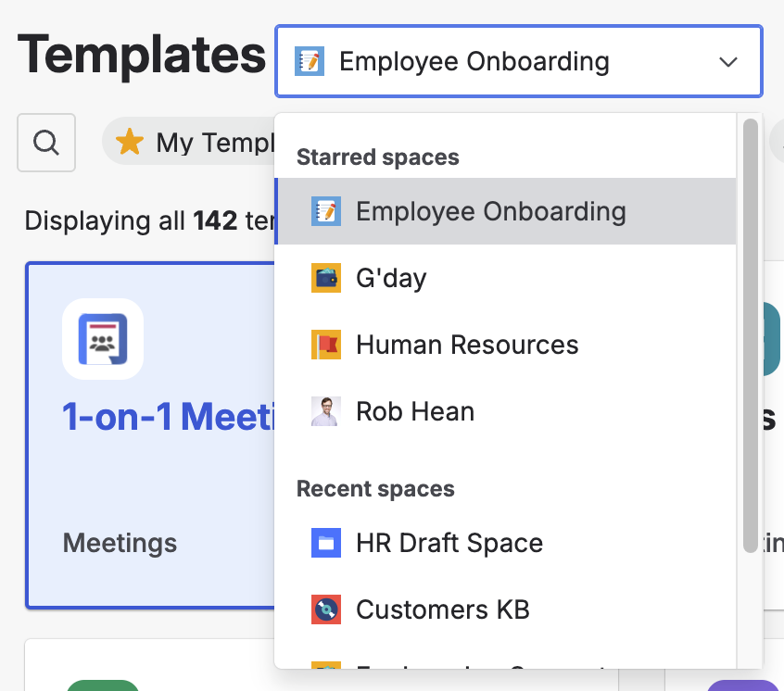Click the Templates page heading
Viewport: 784px width, 691px height.
click(x=142, y=55)
